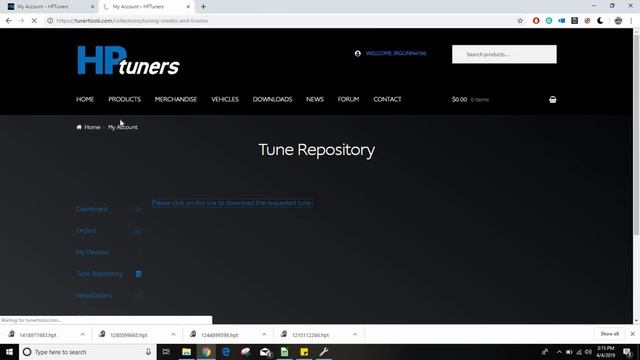The height and width of the screenshot is (360, 640).
Task: Open a new browser tab
Action: pyautogui.click(x=203, y=7)
